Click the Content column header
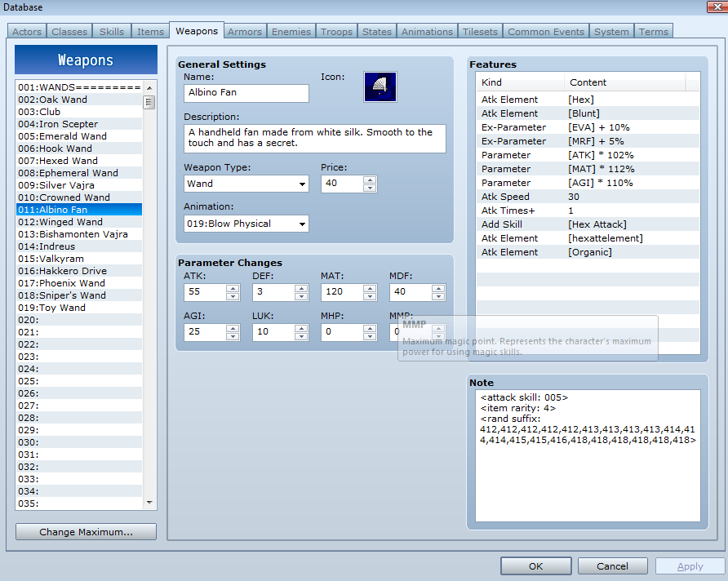728x581 pixels. pos(625,82)
